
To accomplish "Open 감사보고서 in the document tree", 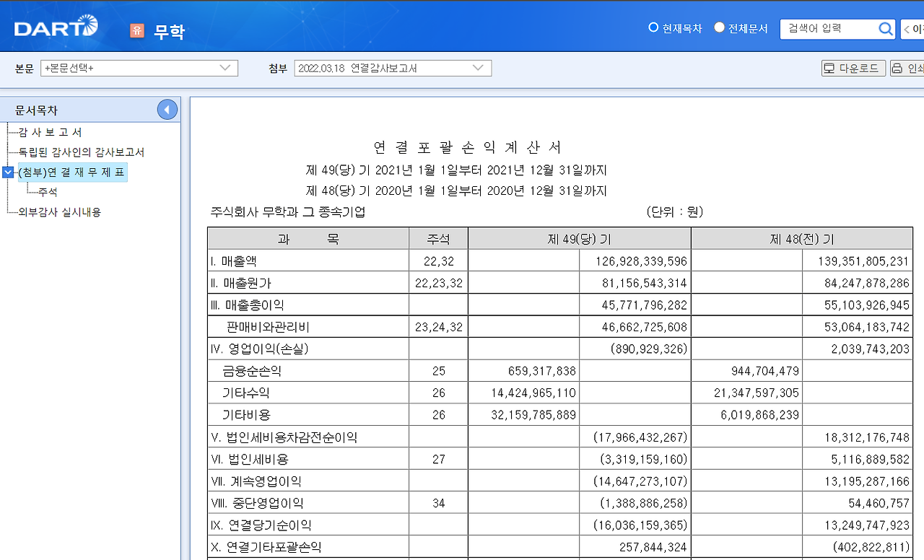I will coord(50,132).
